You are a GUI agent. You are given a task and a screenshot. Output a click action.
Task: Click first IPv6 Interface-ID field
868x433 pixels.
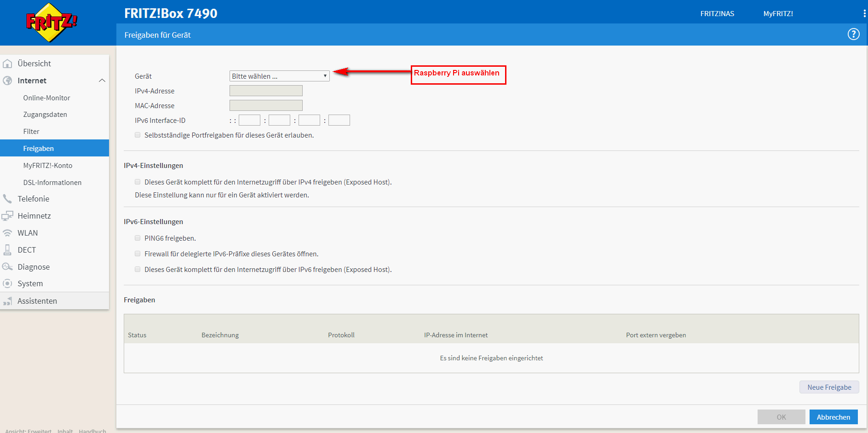coord(249,121)
